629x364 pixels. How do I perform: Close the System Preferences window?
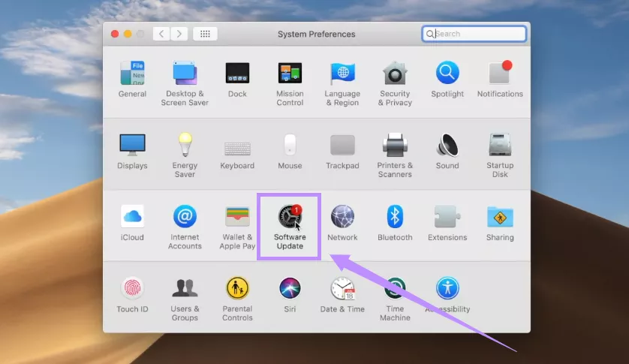(x=115, y=34)
